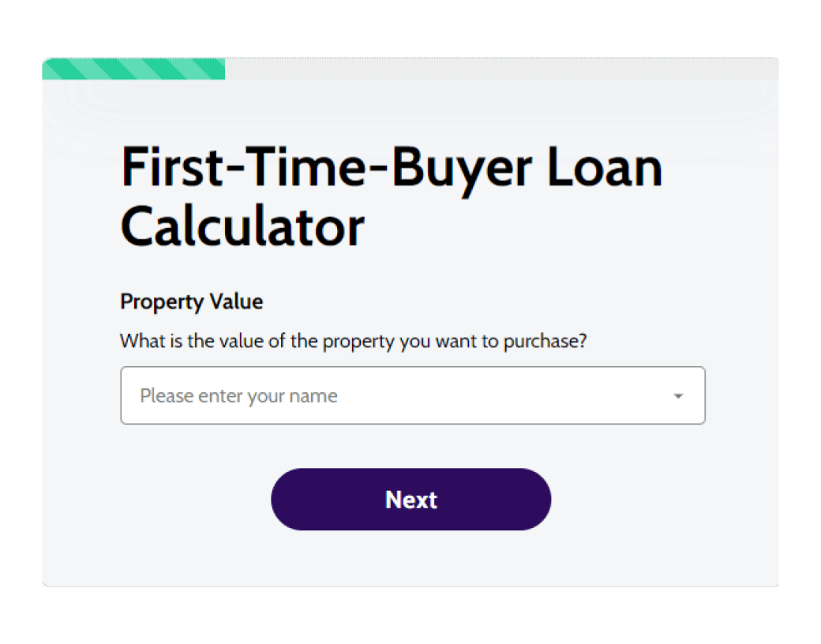Activate the purple Next pill button
The height and width of the screenshot is (644, 821).
coord(410,499)
